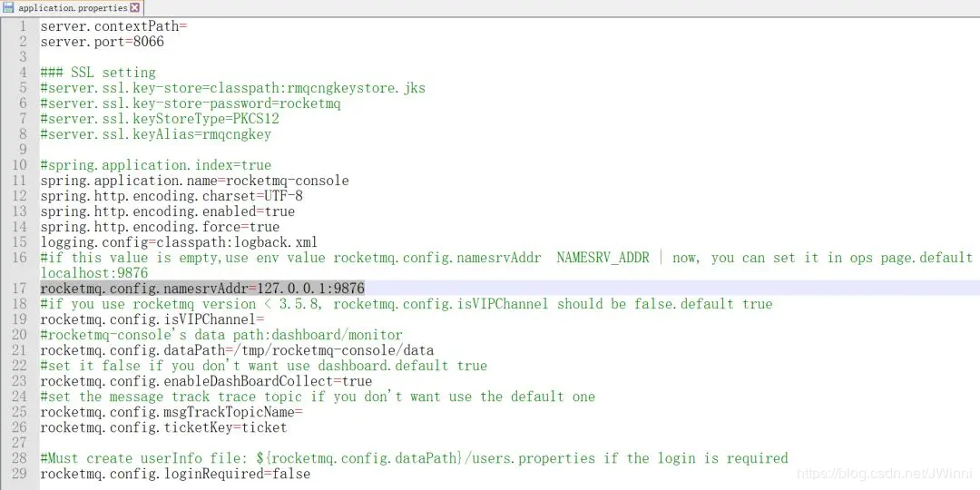Click the #spring.application.index=true line
This screenshot has width=980, height=490.
(x=156, y=166)
